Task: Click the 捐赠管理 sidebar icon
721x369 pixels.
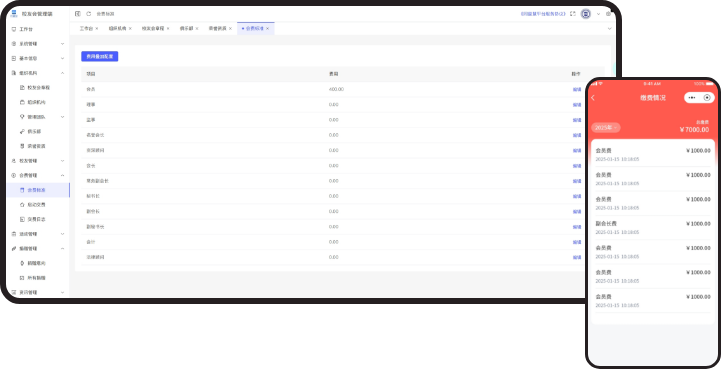Action: pyautogui.click(x=14, y=248)
